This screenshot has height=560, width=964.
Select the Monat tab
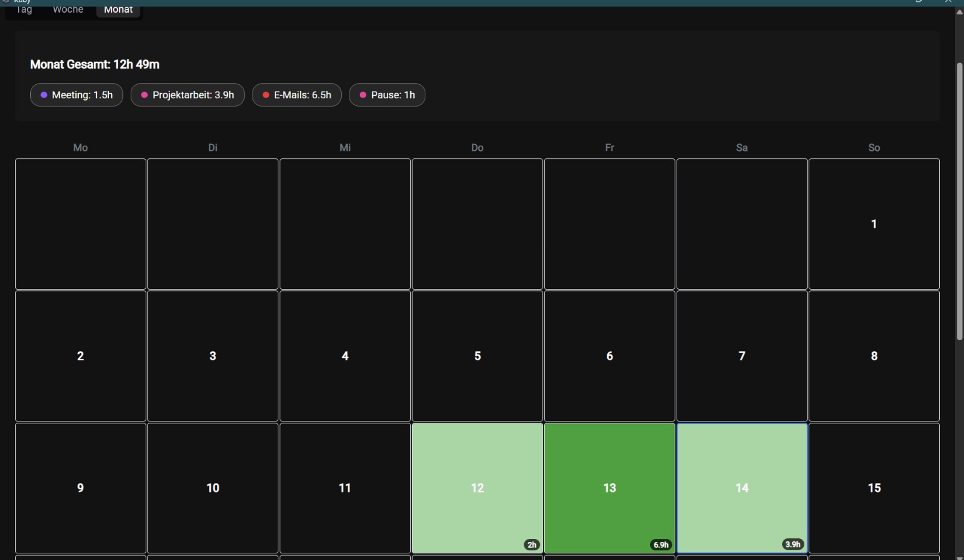(x=118, y=9)
